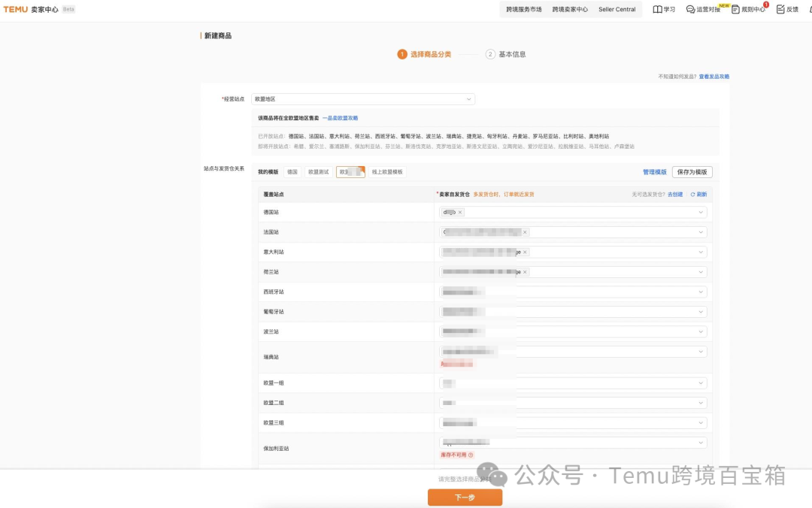
Task: Open the 运营对接 chat icon
Action: pos(690,9)
